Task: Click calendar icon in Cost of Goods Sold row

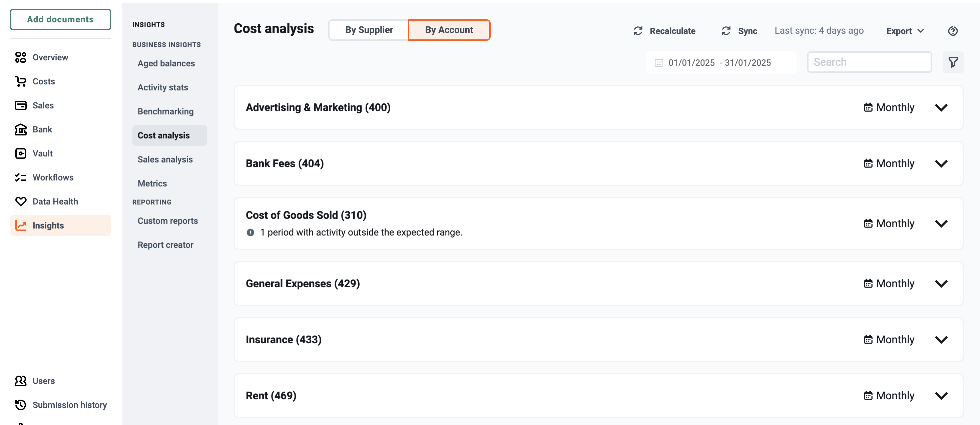Action: (868, 224)
